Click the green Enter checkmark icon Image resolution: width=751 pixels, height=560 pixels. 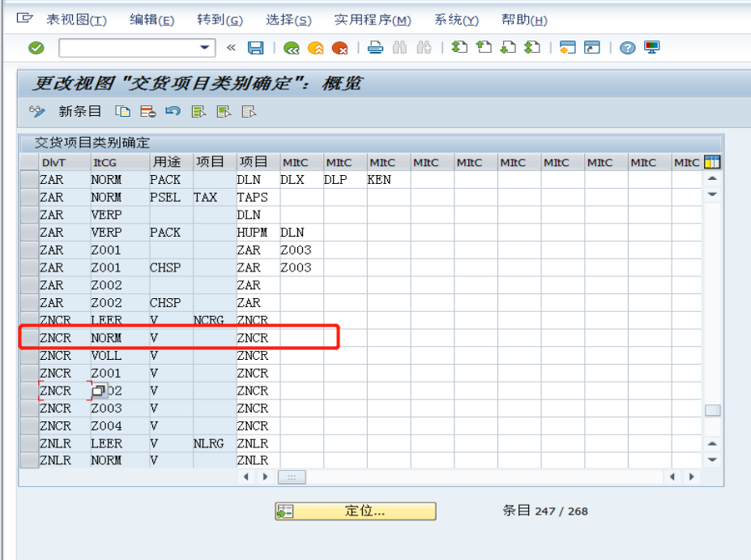pos(36,48)
